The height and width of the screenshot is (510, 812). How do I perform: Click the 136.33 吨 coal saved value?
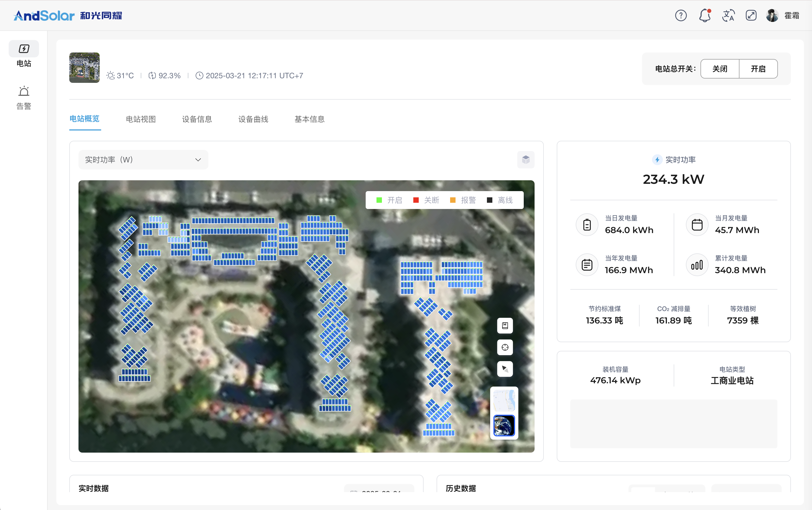point(605,321)
